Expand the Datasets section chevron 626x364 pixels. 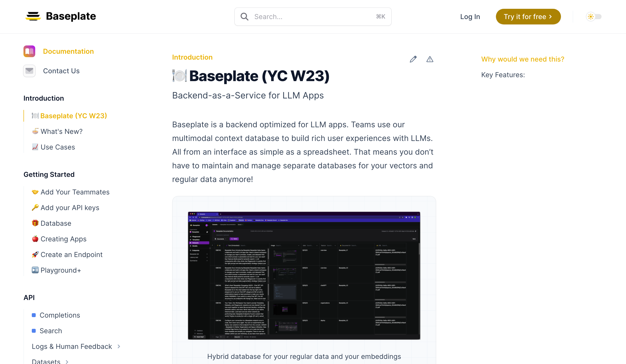(x=67, y=362)
